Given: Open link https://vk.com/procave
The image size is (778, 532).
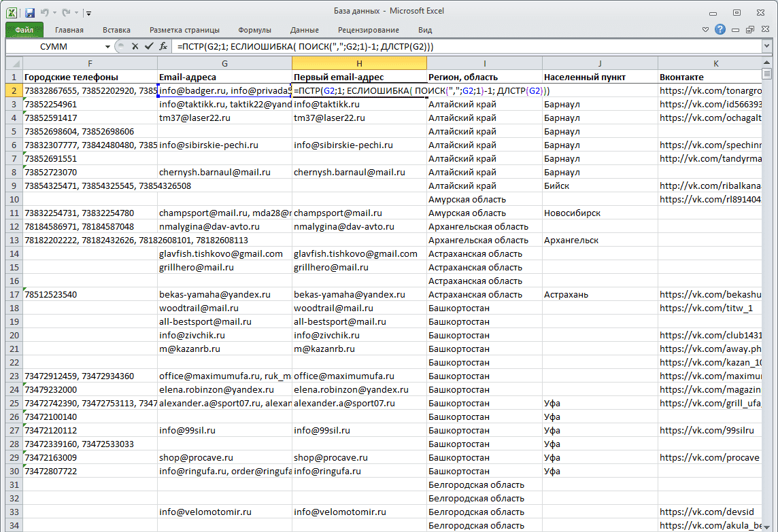Looking at the screenshot, I should (709, 458).
